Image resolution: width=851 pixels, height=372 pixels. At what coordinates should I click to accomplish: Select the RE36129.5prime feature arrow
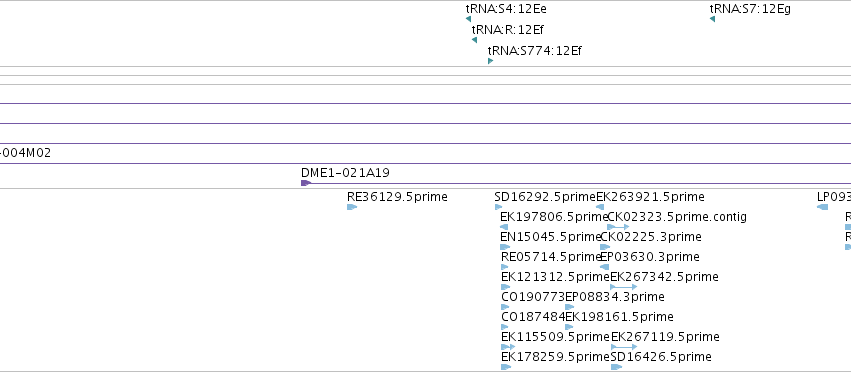352,207
